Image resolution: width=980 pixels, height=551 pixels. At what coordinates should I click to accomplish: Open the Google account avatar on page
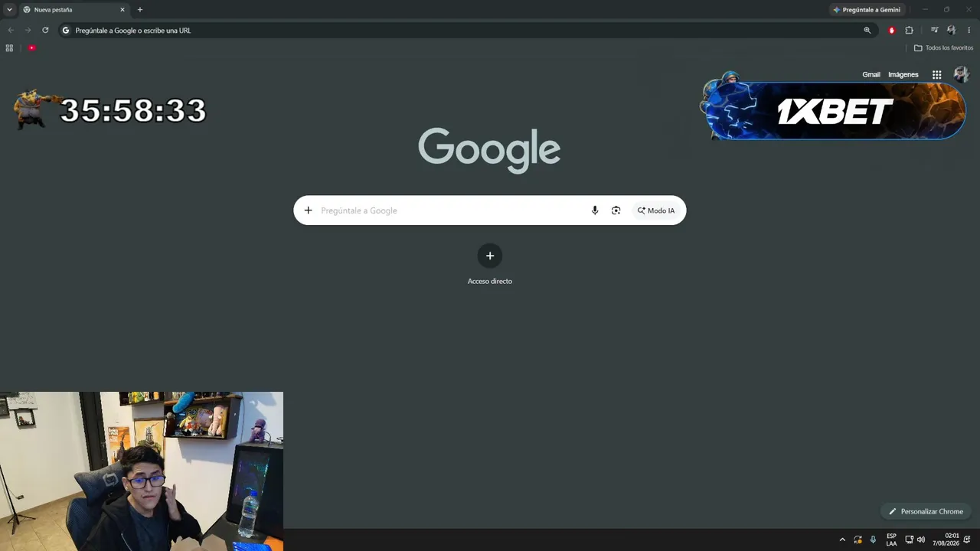(x=961, y=74)
